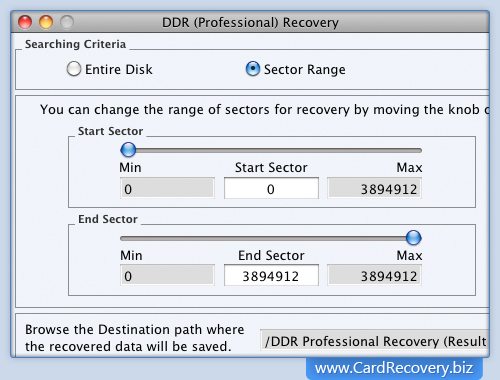Screen dimensions: 500x380
Task: Click the End Sector Max field
Action: tap(374, 275)
